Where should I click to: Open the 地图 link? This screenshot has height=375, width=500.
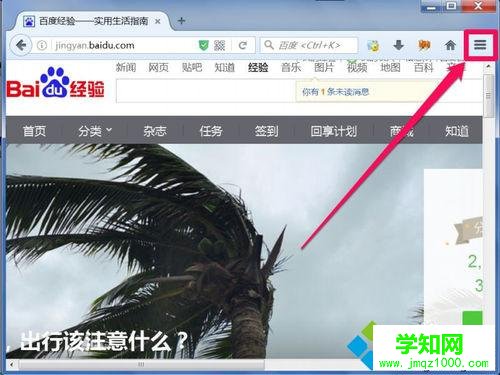pos(390,67)
